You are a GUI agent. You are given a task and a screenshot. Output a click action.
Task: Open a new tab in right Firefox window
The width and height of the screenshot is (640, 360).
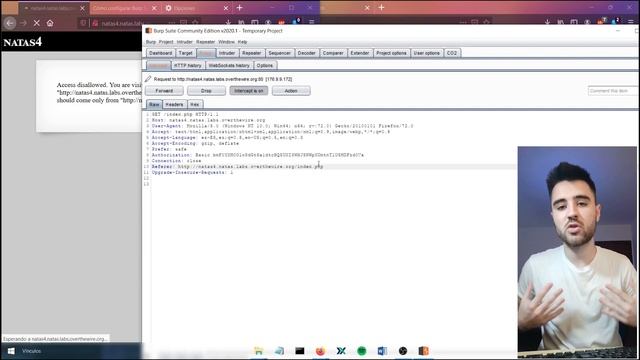coord(381,7)
